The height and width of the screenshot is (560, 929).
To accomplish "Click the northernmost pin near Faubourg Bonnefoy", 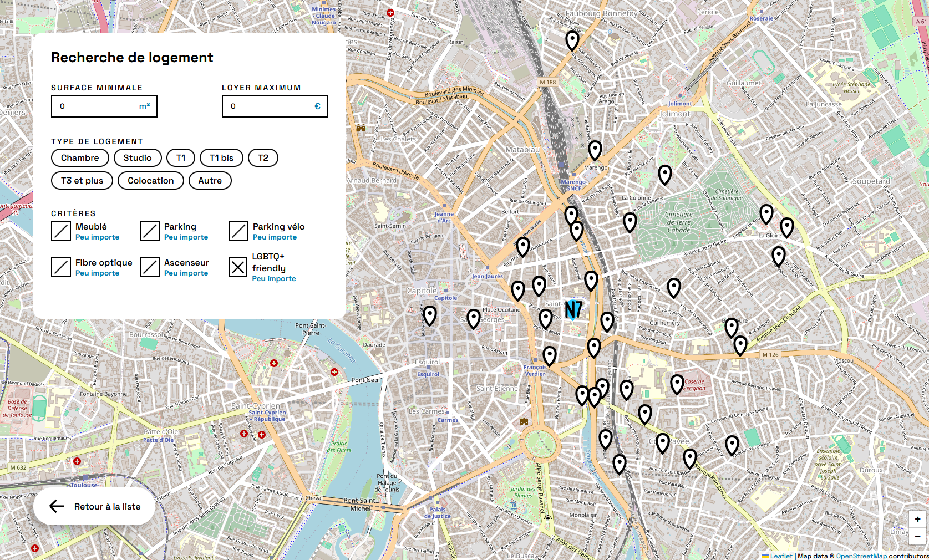I will [572, 40].
